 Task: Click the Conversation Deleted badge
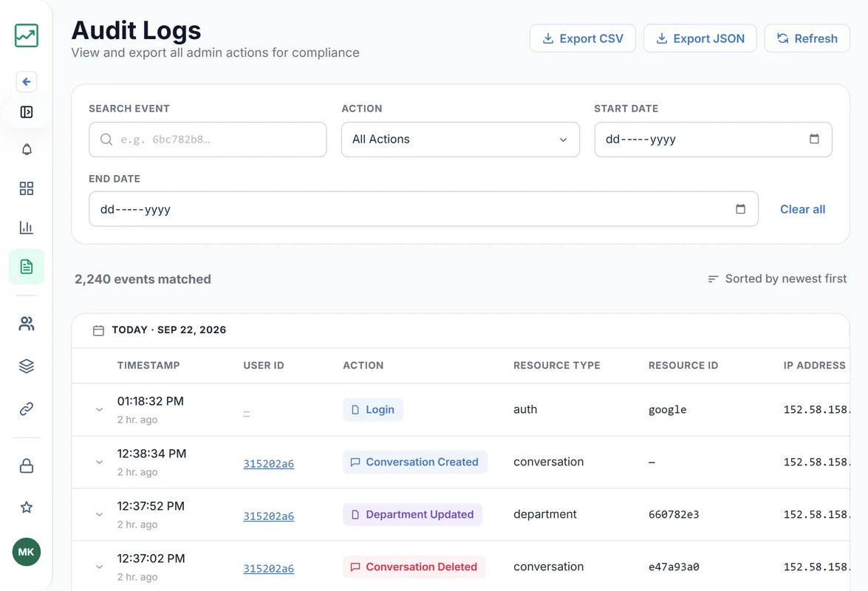coord(414,567)
